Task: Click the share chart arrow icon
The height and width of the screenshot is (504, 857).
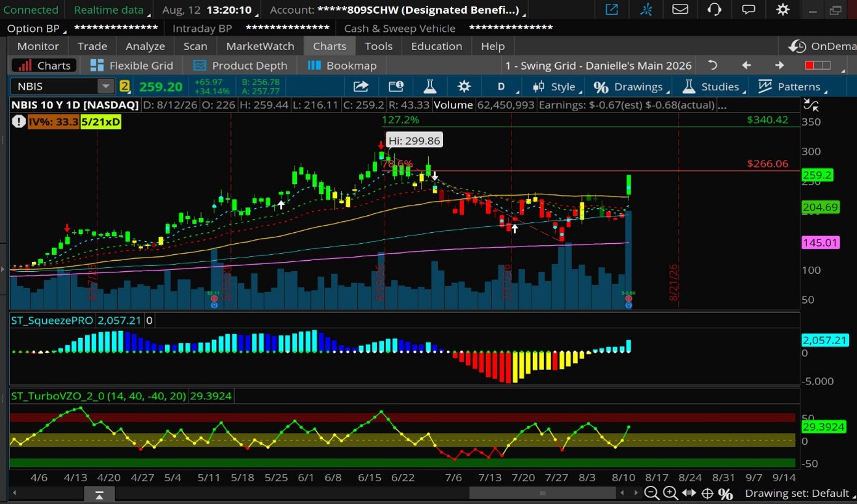Action: [361, 86]
